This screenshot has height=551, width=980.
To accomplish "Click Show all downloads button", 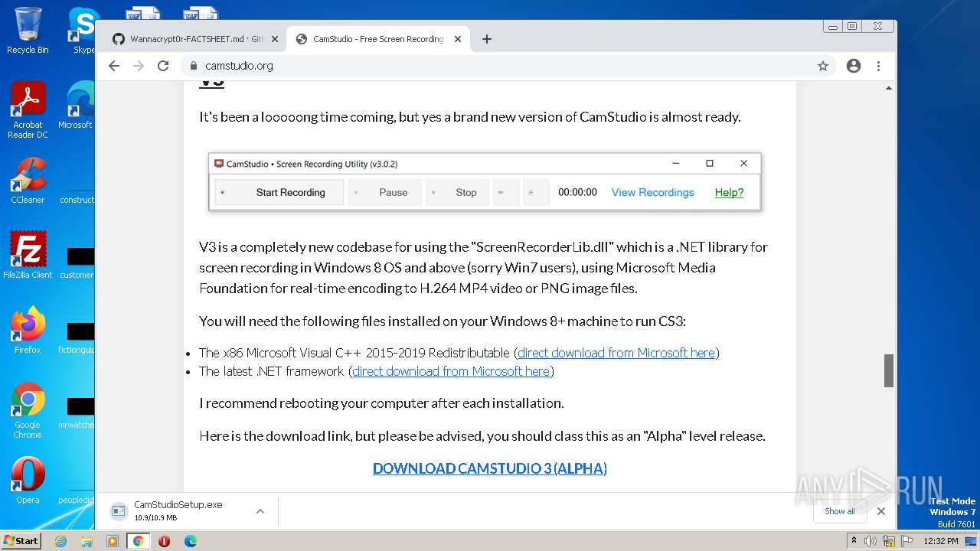I will coord(840,511).
